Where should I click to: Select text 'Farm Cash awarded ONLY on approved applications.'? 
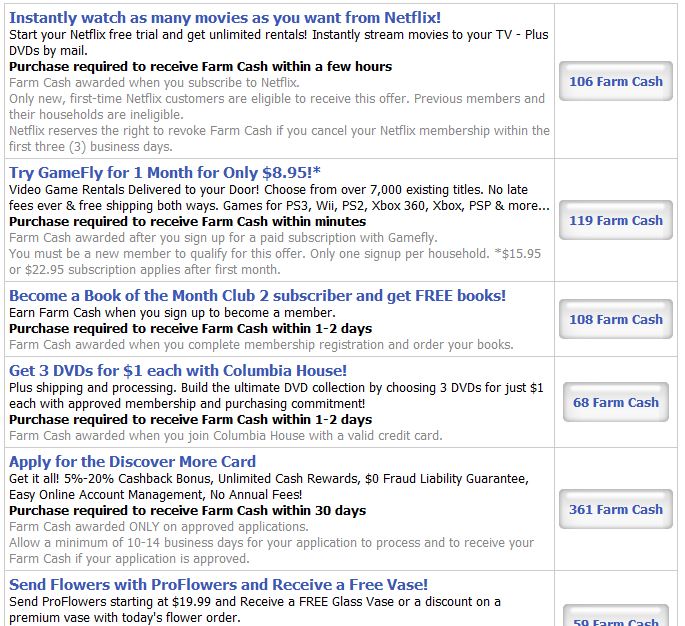(159, 527)
